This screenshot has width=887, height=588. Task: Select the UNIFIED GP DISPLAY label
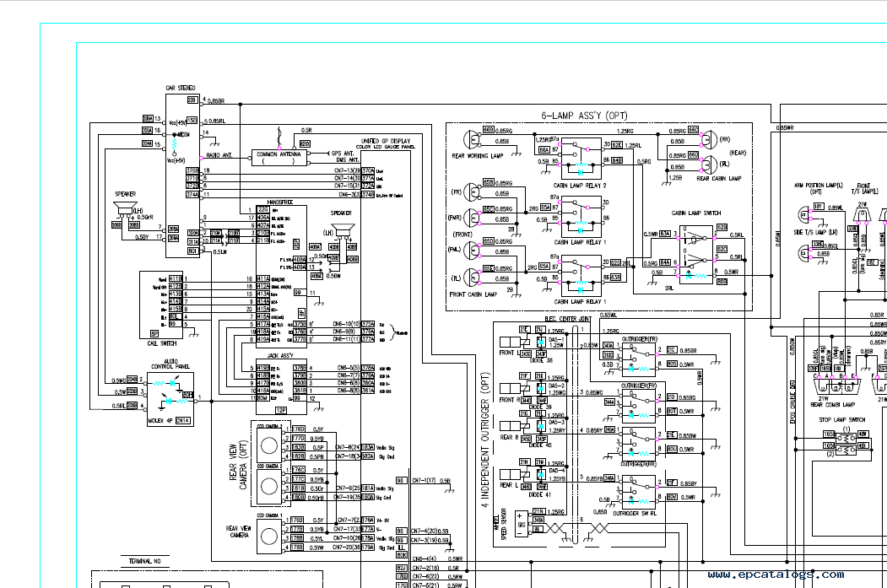(x=386, y=141)
